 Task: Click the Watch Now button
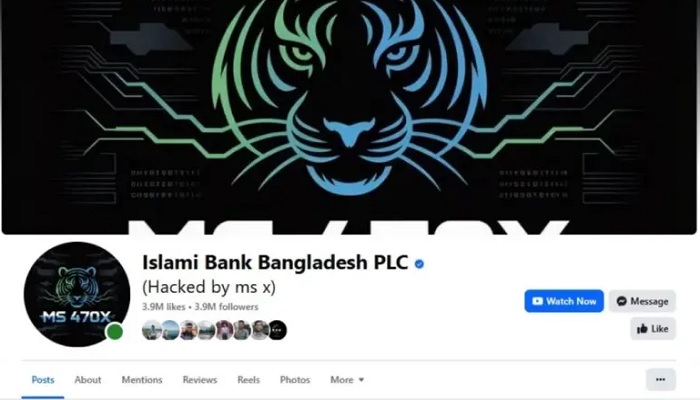point(564,301)
